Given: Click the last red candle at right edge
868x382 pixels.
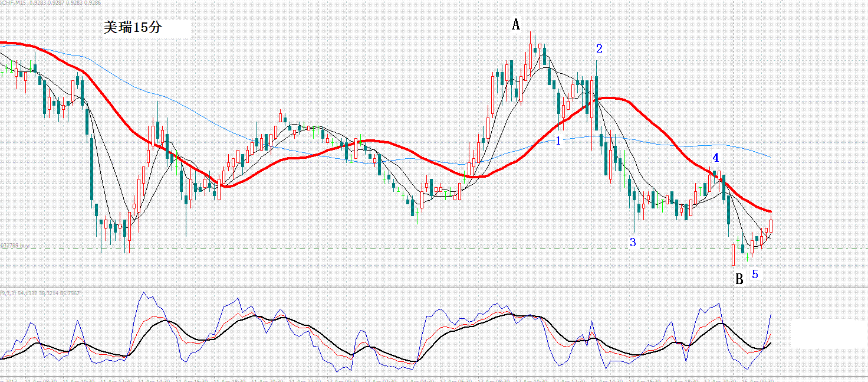Looking at the screenshot, I should tap(771, 224).
